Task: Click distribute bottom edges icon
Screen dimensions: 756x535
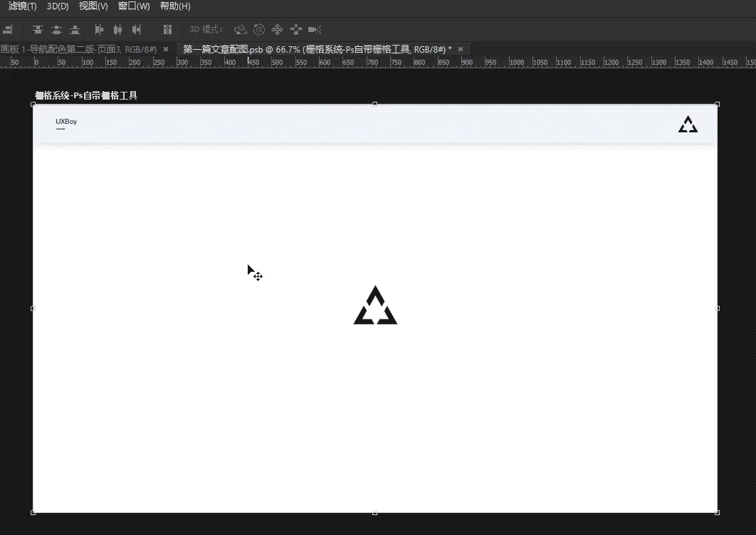Action: [75, 30]
